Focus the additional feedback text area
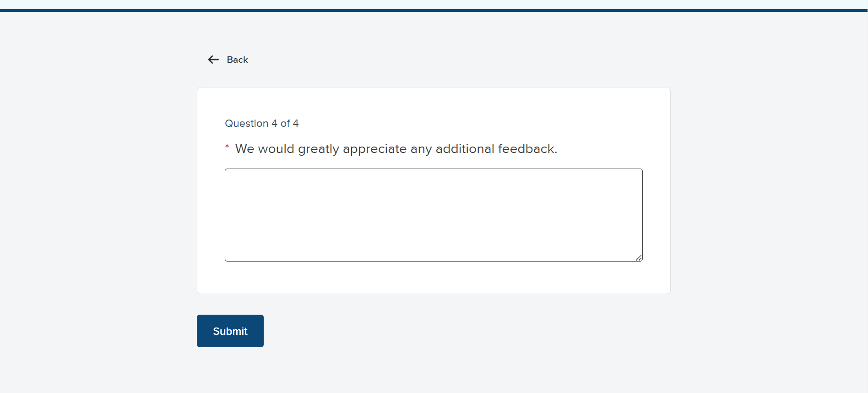 [433, 215]
